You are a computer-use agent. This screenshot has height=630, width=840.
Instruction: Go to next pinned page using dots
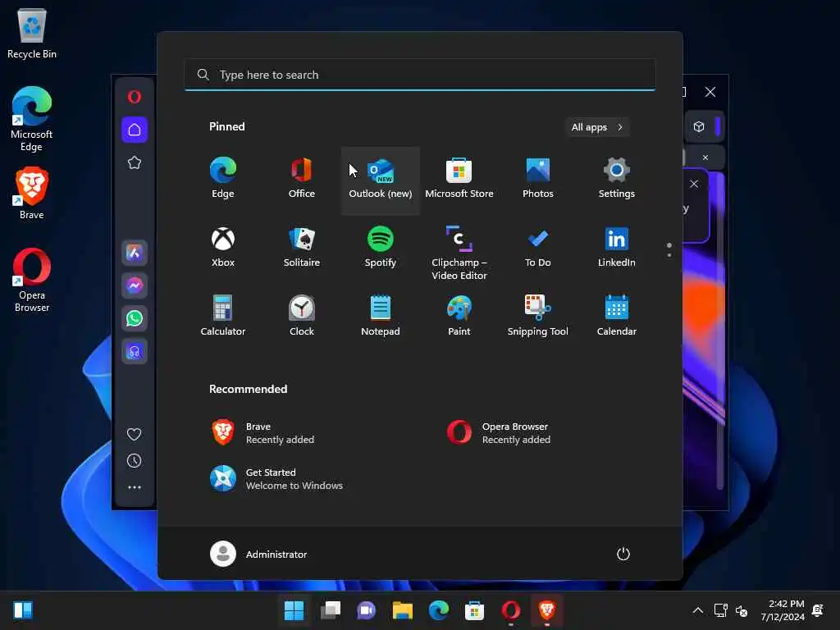(669, 256)
